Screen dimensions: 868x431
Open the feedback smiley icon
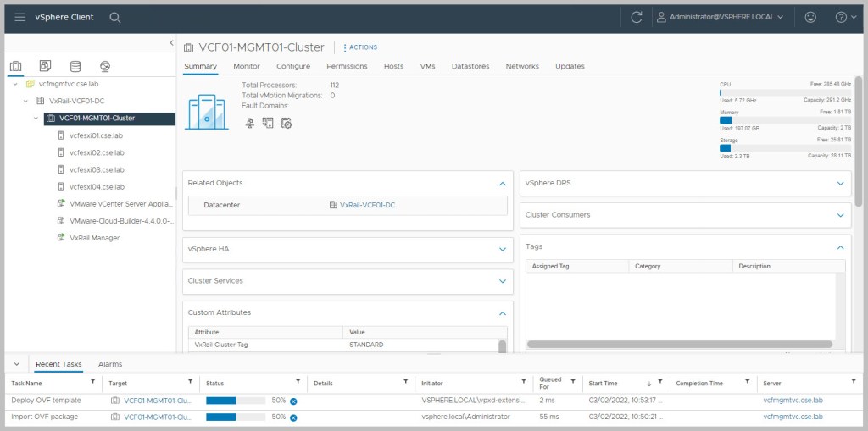click(810, 17)
